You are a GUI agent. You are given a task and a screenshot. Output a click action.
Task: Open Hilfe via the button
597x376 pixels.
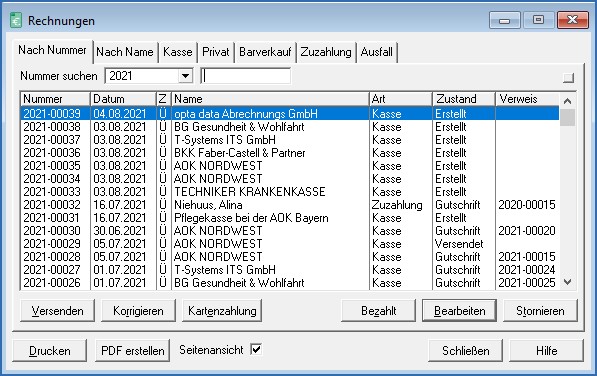pyautogui.click(x=547, y=351)
